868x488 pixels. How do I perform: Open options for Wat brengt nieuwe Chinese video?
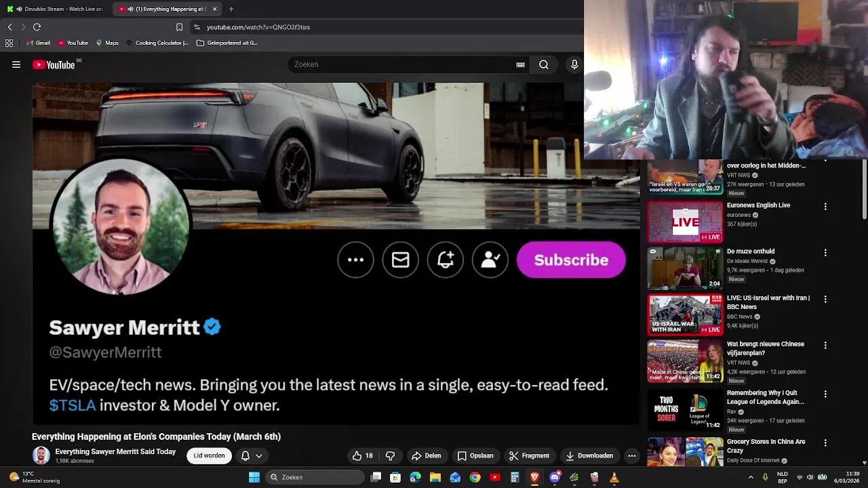click(x=825, y=345)
